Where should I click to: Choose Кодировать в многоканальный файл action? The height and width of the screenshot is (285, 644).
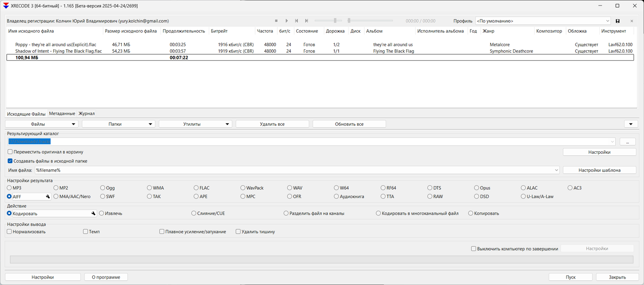378,213
